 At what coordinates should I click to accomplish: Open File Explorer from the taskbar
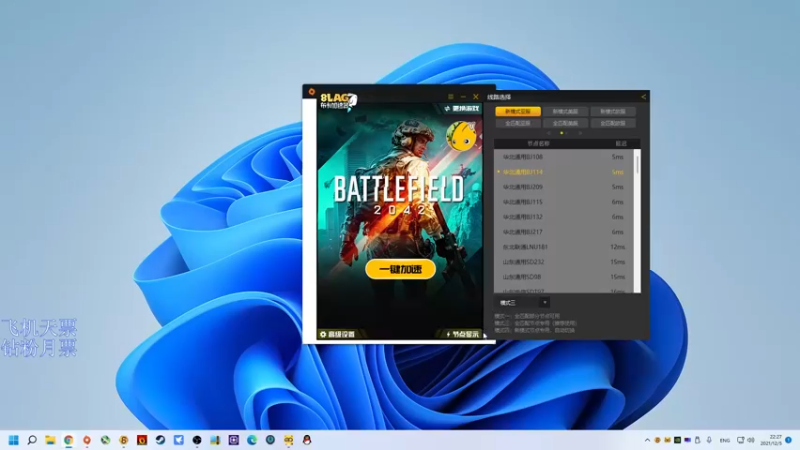click(50, 440)
